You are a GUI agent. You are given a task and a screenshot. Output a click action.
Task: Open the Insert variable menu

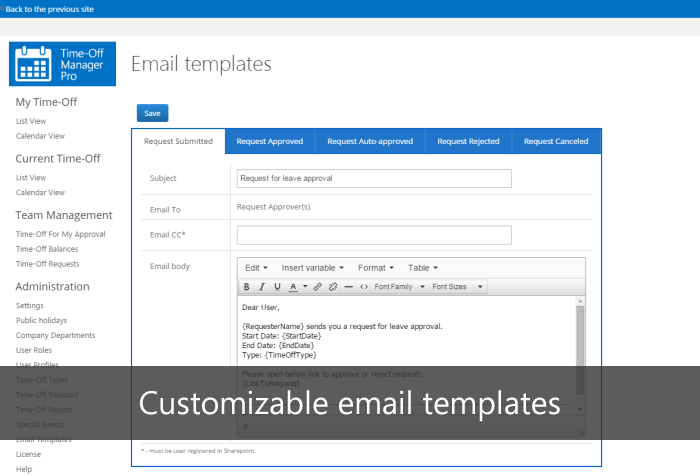(x=312, y=268)
